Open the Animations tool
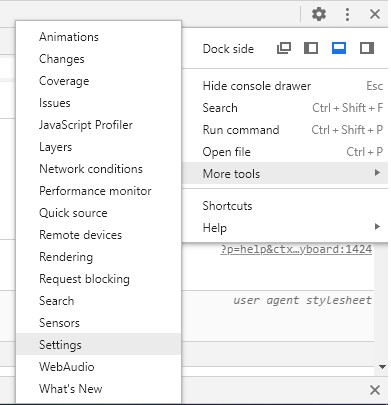This screenshot has height=405, width=391. click(98, 37)
